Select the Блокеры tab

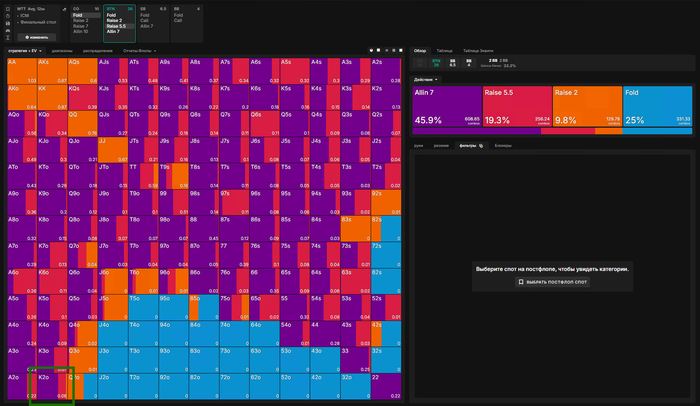[503, 146]
